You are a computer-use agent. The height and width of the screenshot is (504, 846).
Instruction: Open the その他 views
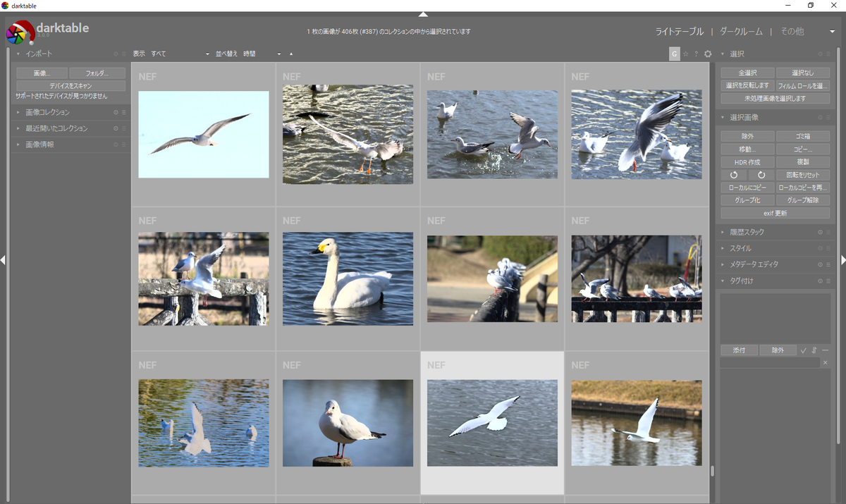pos(792,32)
